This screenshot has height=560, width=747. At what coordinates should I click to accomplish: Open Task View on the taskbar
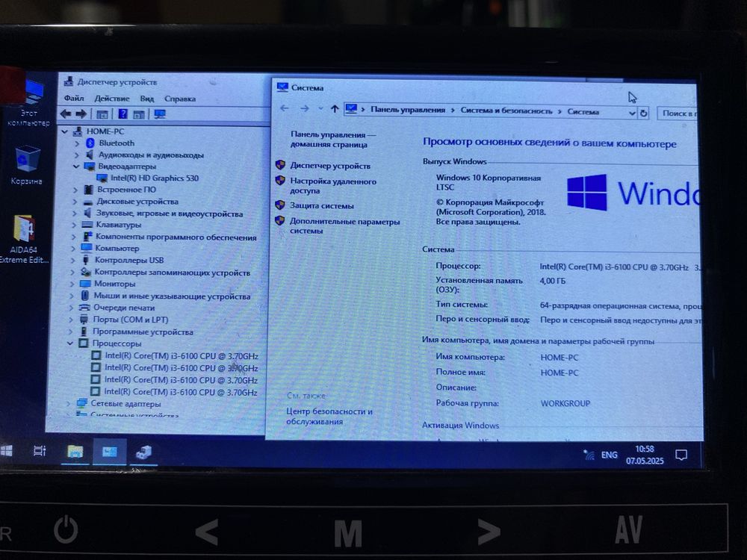(40, 450)
